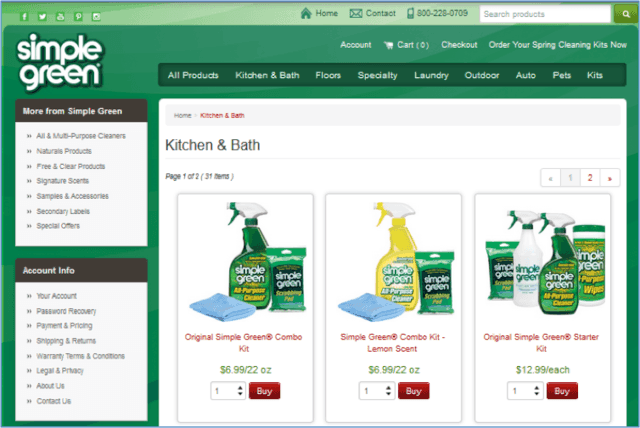Image resolution: width=640 pixels, height=428 pixels.
Task: Click Original Simple Green Starter Kit image
Action: [545, 264]
